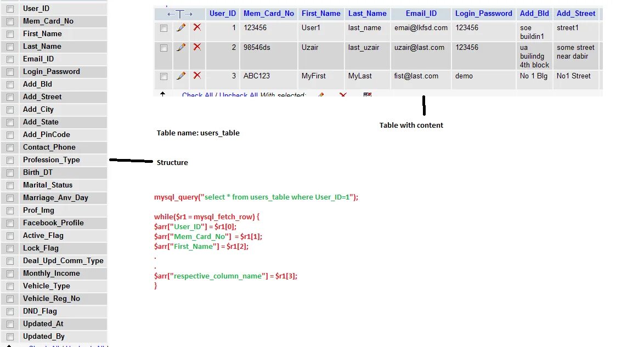Click the With selected delete X icon
Screen dimensions: 644x347
click(x=343, y=95)
